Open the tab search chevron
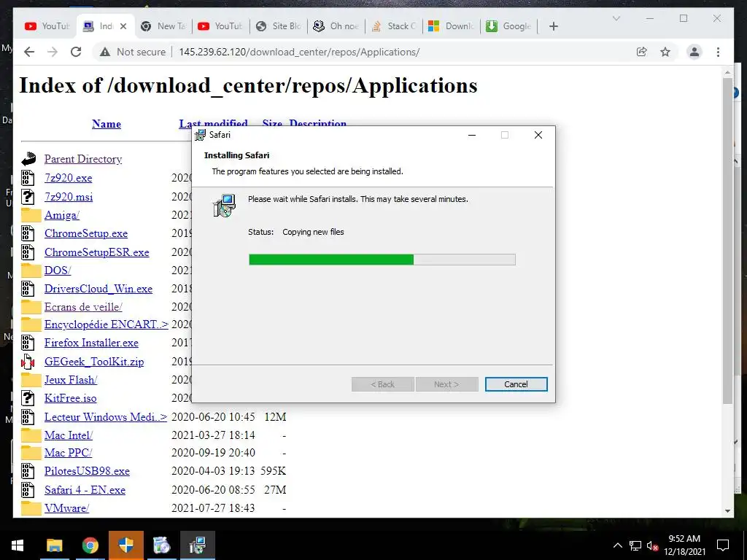This screenshot has height=560, width=747. click(x=616, y=18)
